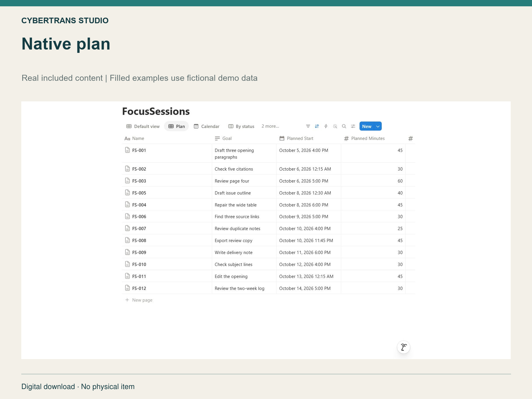Click date 'October 14, 2026 5:00 PM'
Image resolution: width=532 pixels, height=399 pixels.
click(305, 288)
